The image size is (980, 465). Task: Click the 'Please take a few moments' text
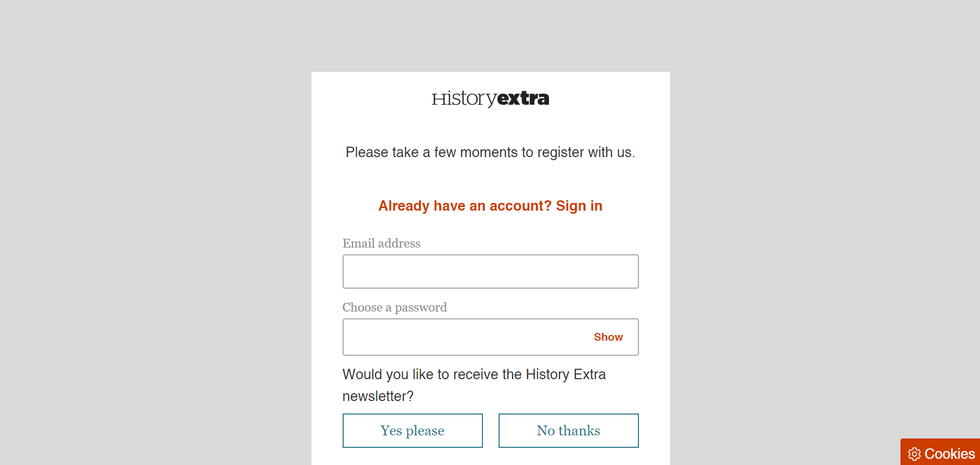490,152
